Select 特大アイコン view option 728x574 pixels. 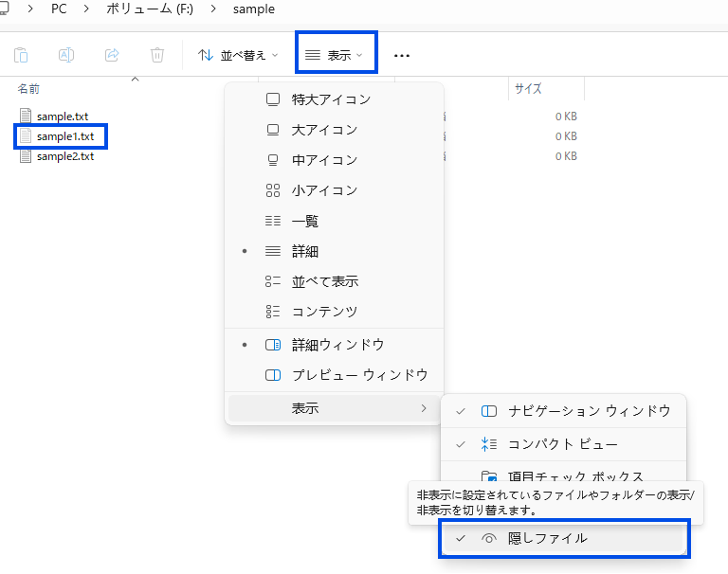click(x=334, y=99)
